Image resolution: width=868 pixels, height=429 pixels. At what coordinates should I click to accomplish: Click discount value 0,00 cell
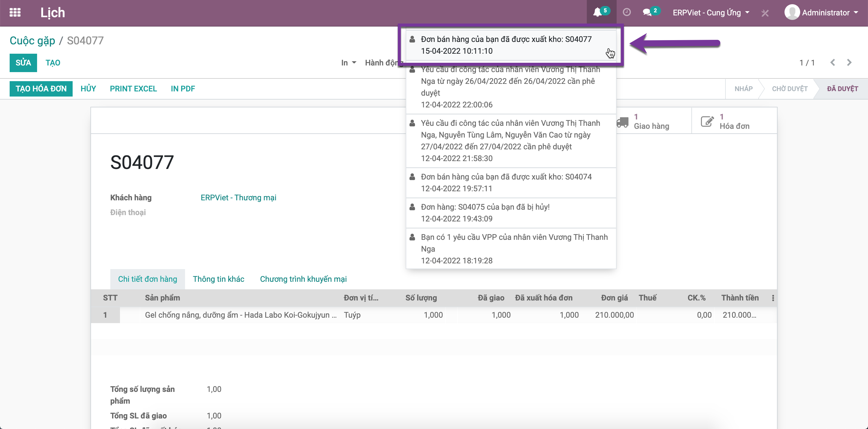(704, 315)
